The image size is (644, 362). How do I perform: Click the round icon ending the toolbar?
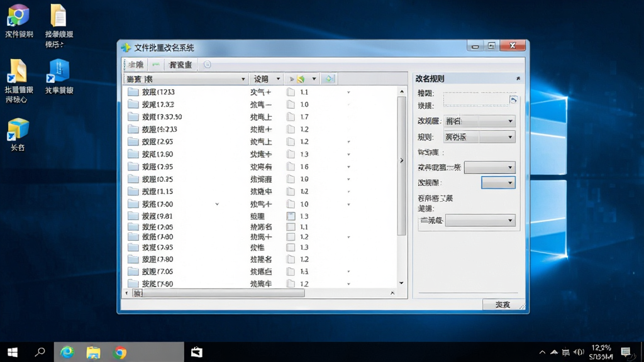(x=208, y=65)
